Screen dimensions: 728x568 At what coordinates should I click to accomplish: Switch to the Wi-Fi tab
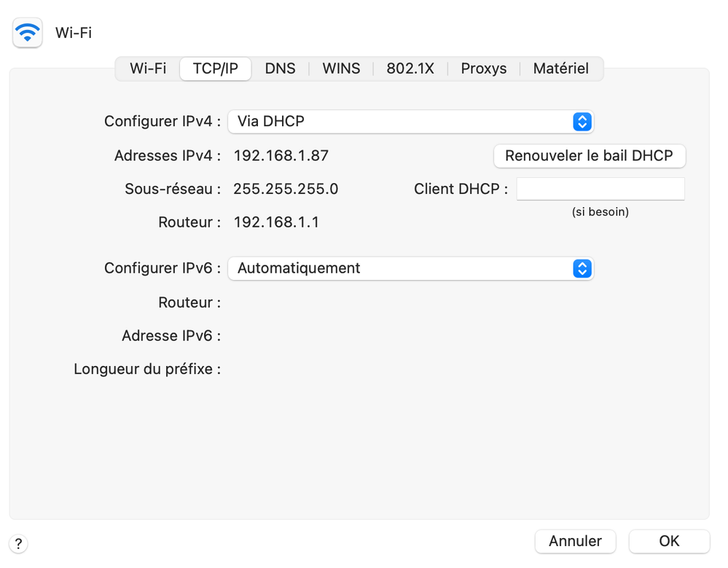(148, 69)
